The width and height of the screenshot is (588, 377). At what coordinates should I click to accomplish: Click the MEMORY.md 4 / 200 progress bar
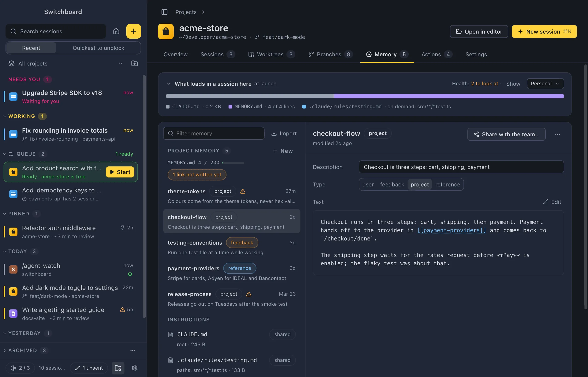point(233,163)
